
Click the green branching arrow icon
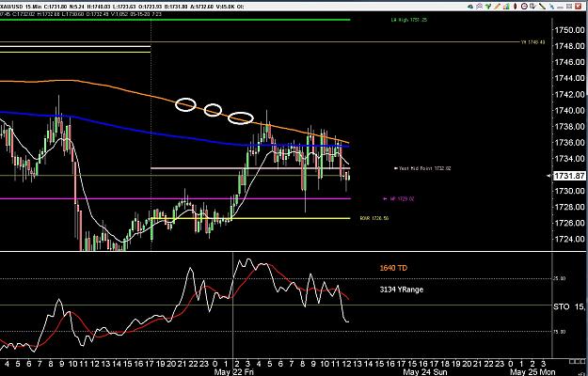coord(488,6)
